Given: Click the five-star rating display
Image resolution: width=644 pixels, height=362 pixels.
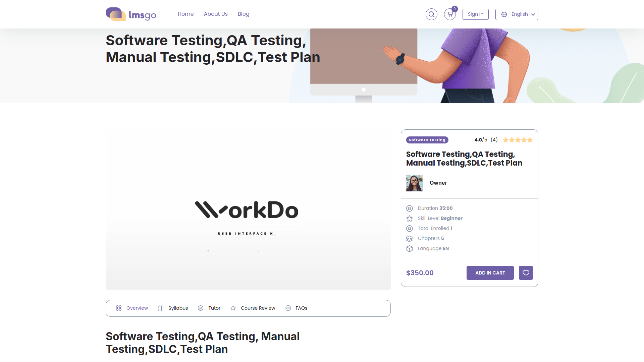Looking at the screenshot, I should click(x=518, y=140).
